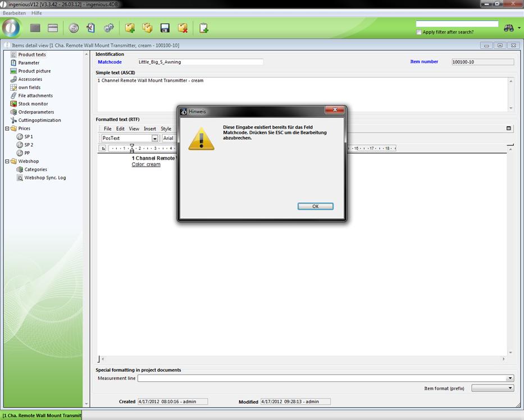Viewport: 524px width, 420px height.
Task: Expand the Item format (prefix) dropdown
Action: (x=510, y=388)
